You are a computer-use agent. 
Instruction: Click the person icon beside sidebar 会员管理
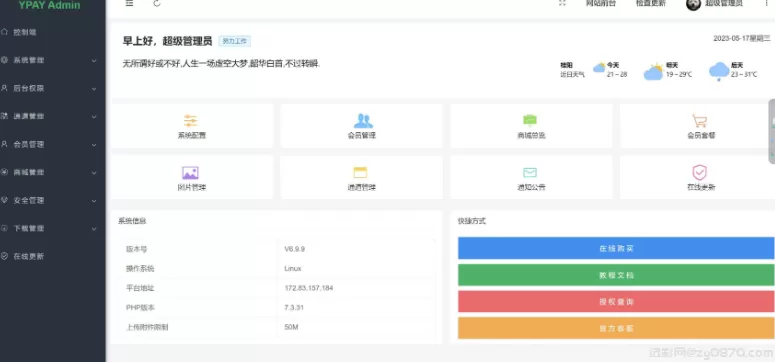pos(4,144)
